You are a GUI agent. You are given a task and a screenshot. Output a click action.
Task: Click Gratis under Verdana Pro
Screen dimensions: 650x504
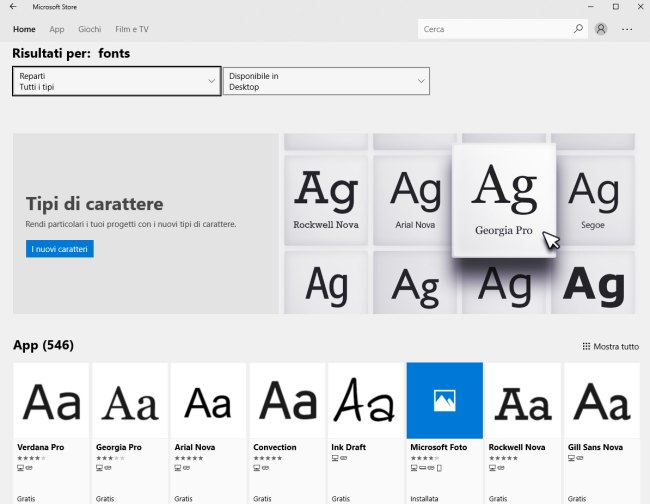click(x=26, y=499)
